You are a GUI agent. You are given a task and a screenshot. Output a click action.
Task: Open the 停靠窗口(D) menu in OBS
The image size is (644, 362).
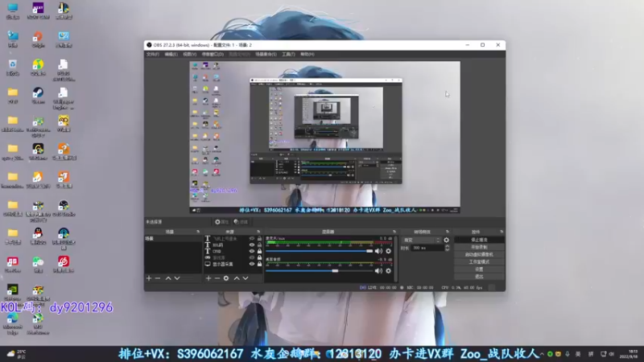point(213,54)
